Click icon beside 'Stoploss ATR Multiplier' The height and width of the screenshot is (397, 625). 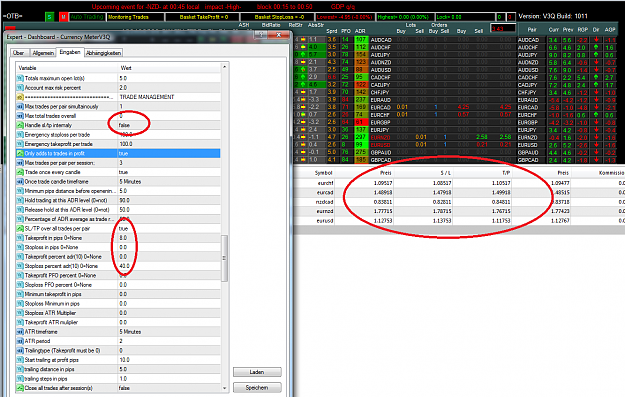[20, 313]
